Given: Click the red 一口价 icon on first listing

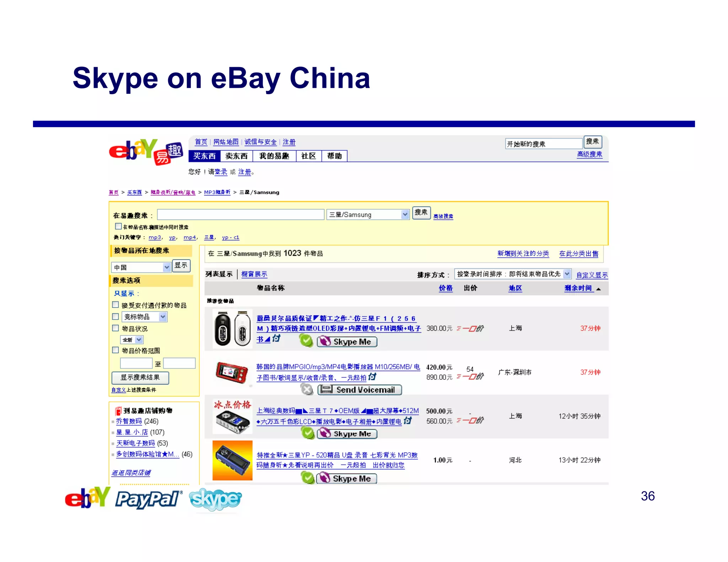Looking at the screenshot, I should [470, 329].
